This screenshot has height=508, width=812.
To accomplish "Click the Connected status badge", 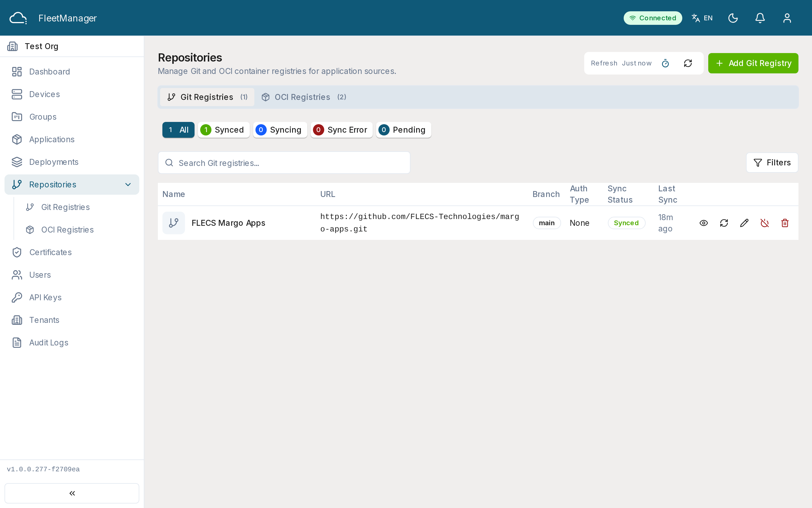I will [x=653, y=18].
